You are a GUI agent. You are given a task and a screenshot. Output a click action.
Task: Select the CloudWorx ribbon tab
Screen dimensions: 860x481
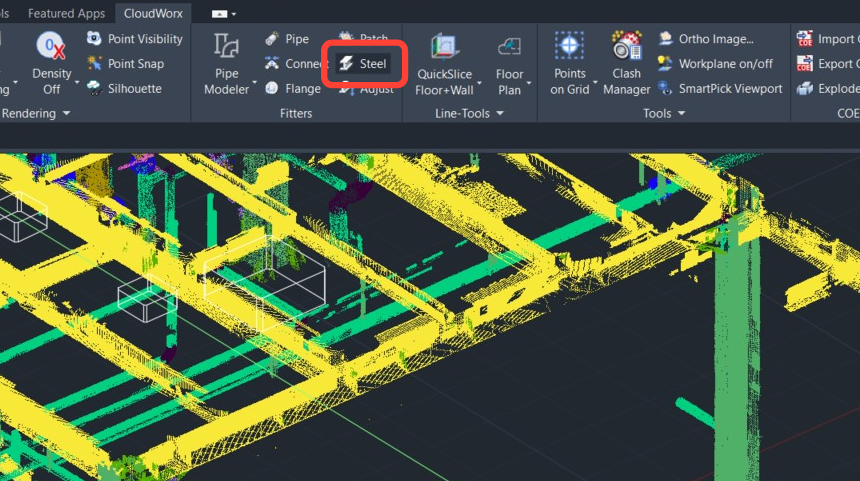(153, 13)
